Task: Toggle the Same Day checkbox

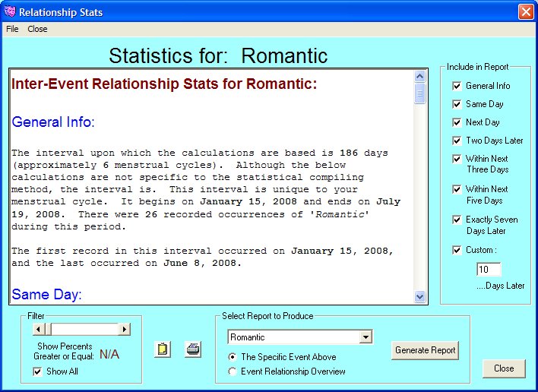Action: tap(457, 104)
